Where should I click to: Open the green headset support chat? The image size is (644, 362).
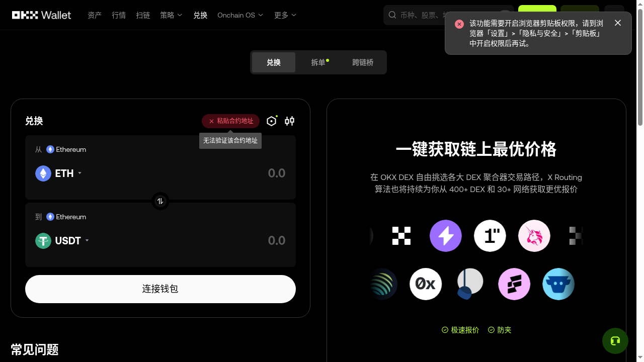(615, 341)
